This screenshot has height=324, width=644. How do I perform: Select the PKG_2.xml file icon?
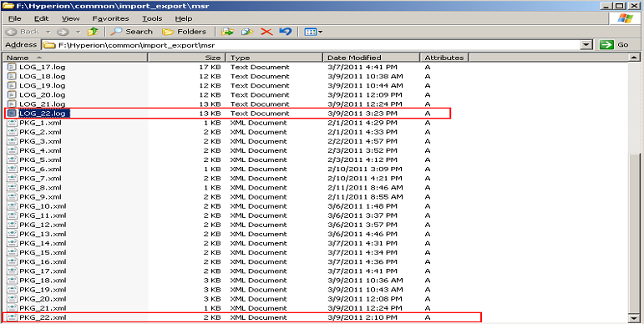[12, 132]
